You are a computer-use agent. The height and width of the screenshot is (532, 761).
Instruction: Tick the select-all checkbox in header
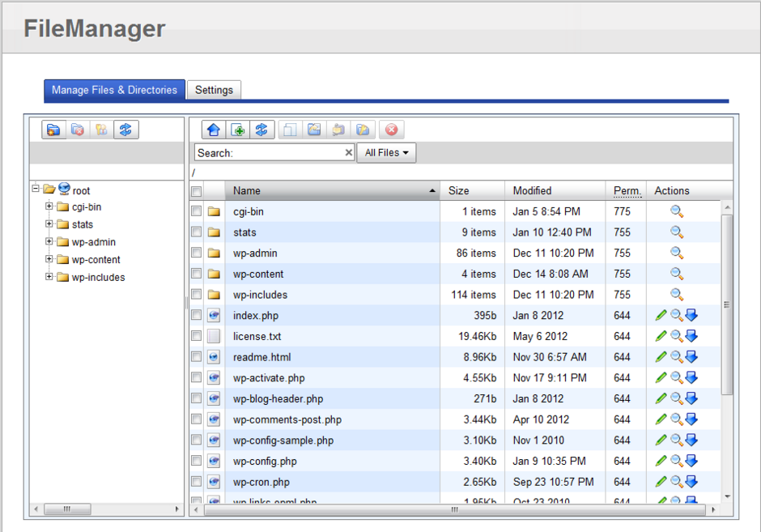(196, 191)
